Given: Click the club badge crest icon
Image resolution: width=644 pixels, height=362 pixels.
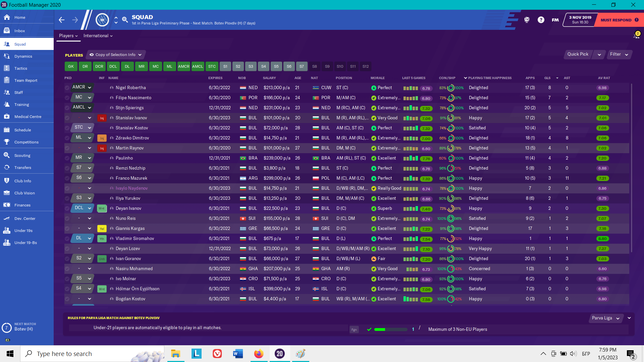Looking at the screenshot, I should click(x=102, y=20).
